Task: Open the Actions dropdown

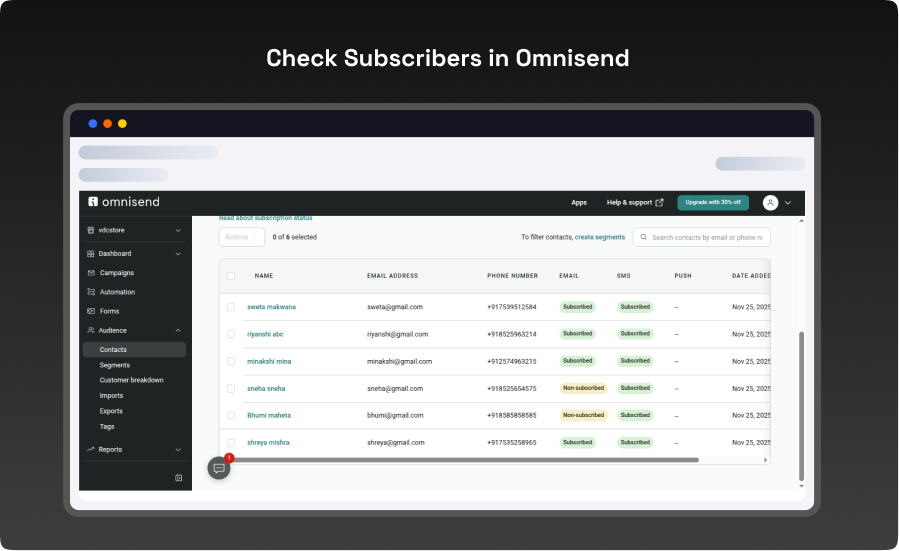Action: click(x=241, y=237)
